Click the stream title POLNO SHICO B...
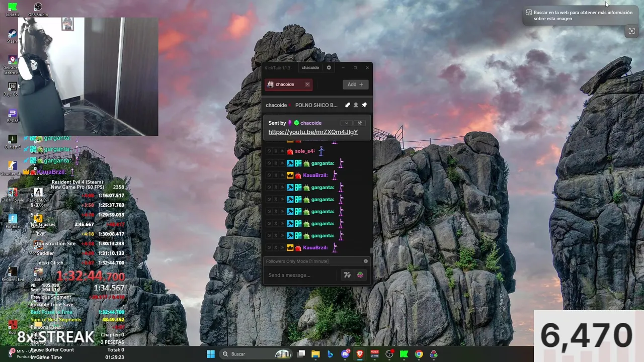The width and height of the screenshot is (644, 362). (x=316, y=105)
